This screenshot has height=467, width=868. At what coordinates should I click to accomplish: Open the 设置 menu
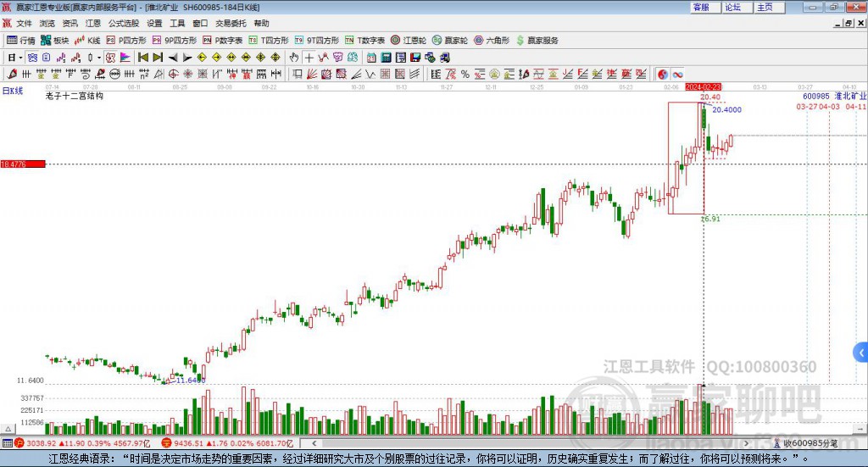click(154, 23)
